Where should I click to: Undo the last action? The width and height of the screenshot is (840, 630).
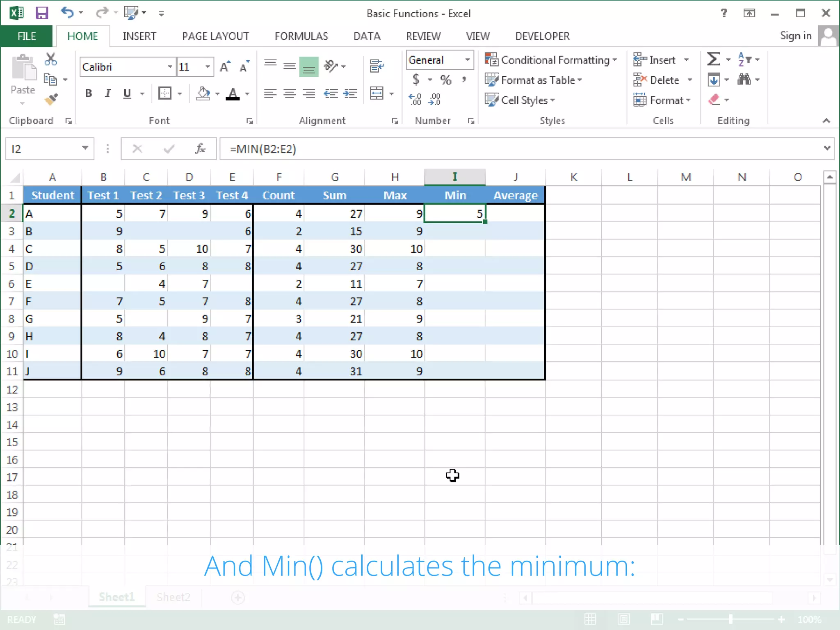coord(67,13)
